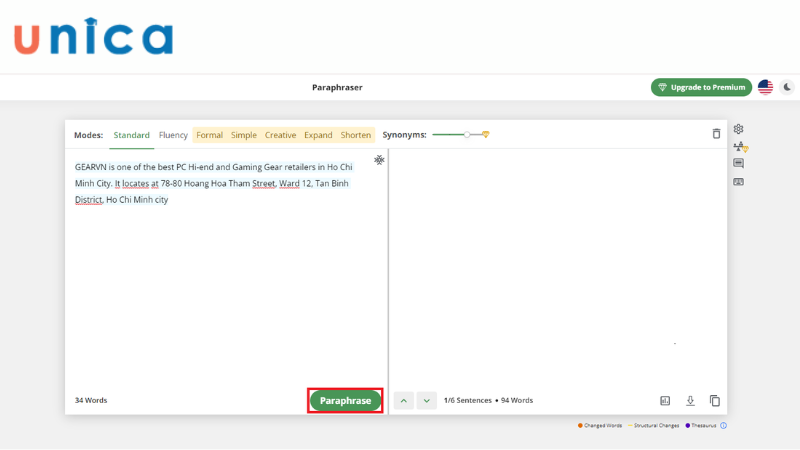Copy the output with the copy icon
Image resolution: width=800 pixels, height=450 pixels.
pyautogui.click(x=715, y=400)
